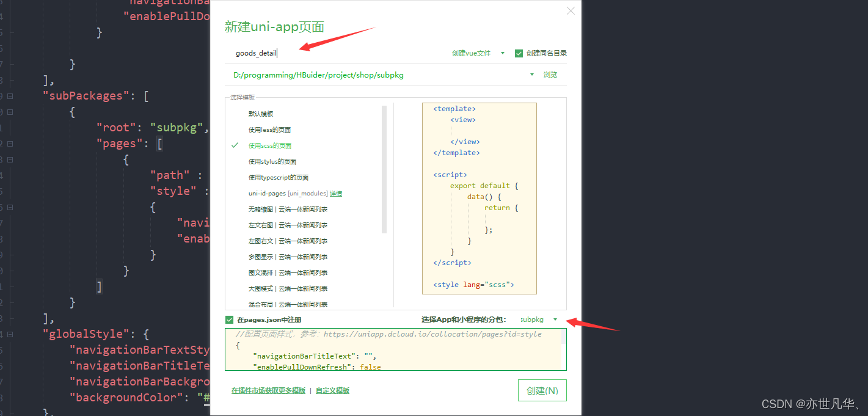Image resolution: width=868 pixels, height=416 pixels.
Task: Click the 创建(N) button
Action: [x=542, y=390]
